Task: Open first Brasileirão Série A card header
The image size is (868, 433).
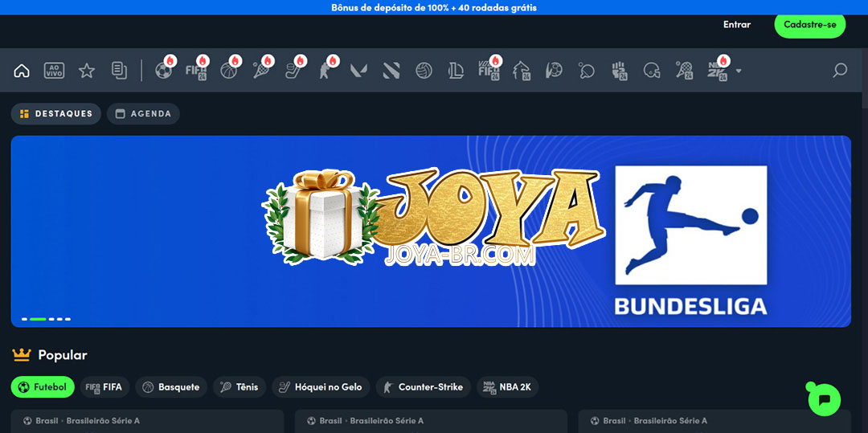Action: pyautogui.click(x=147, y=421)
